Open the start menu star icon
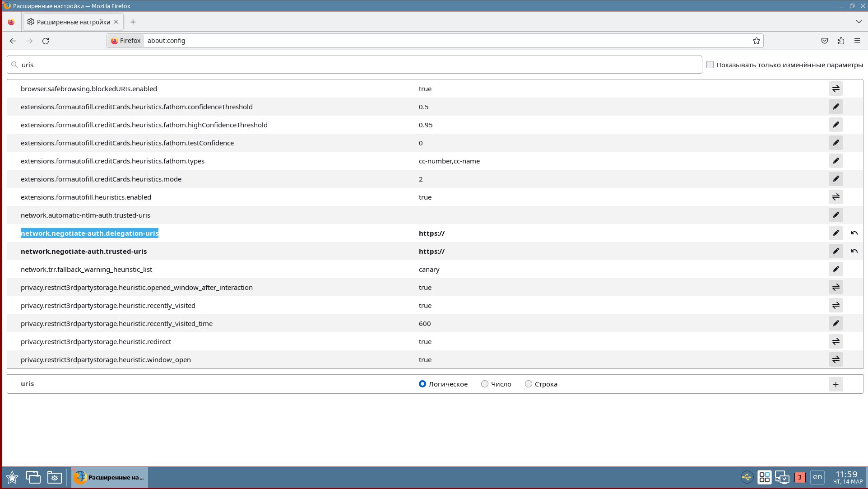 tap(12, 477)
